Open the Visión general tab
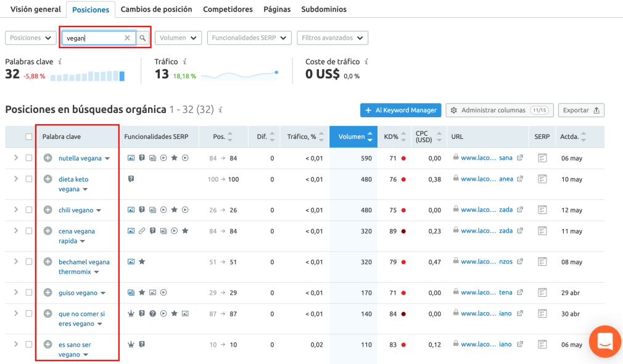Viewport: 623px width, 364px height. 35,9
